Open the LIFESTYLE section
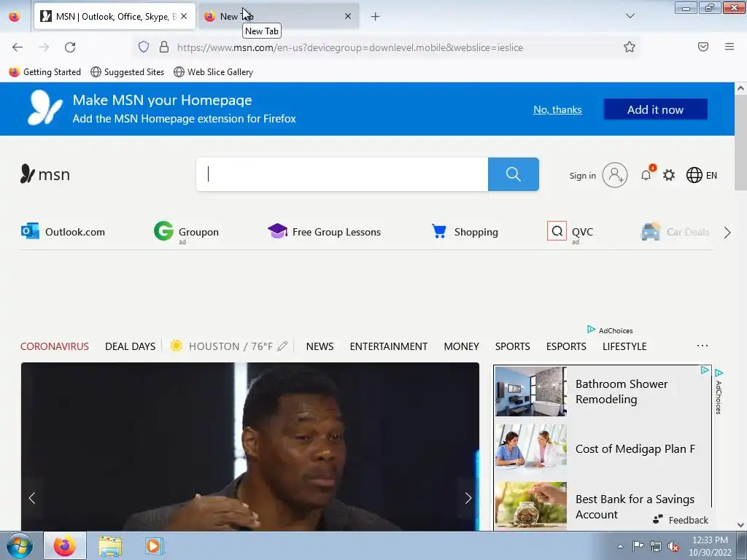Screen dimensions: 747x560 pyautogui.click(x=624, y=346)
